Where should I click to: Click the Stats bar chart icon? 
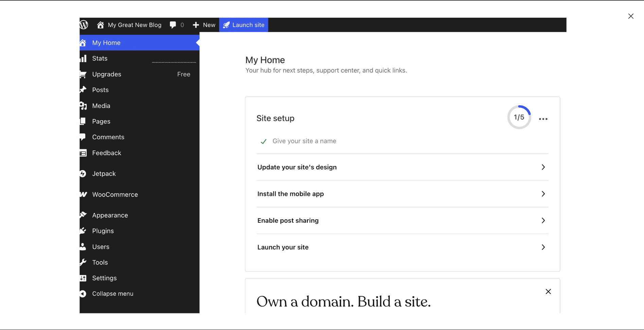point(83,58)
